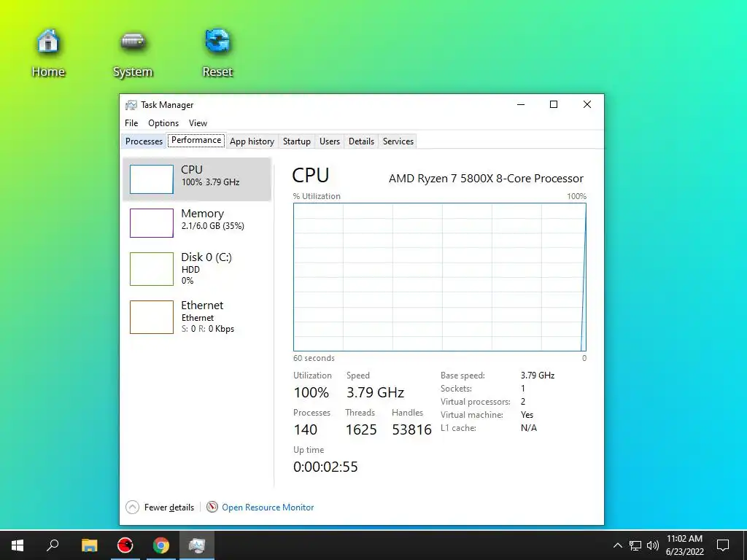Open the View menu
The height and width of the screenshot is (560, 747).
pyautogui.click(x=198, y=122)
